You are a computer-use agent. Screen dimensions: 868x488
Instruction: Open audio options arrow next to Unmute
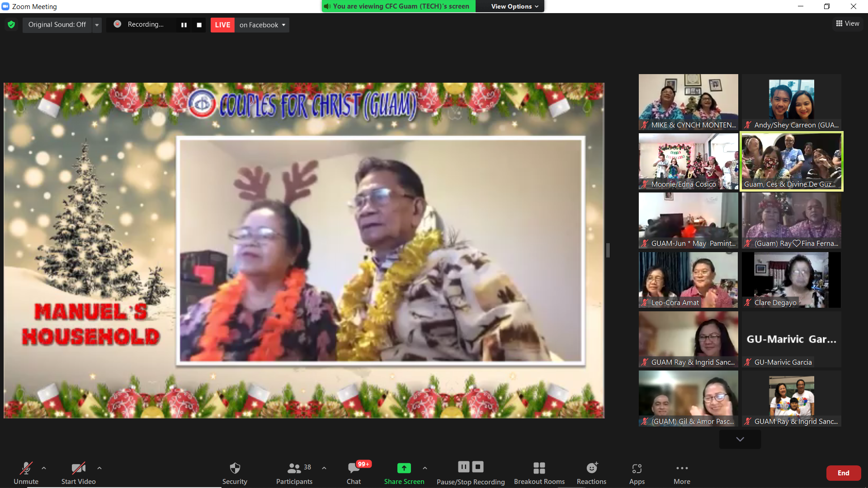[x=44, y=468]
